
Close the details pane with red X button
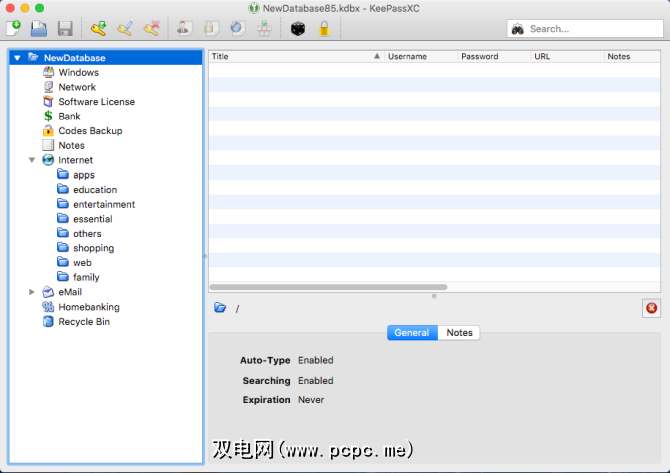click(x=651, y=308)
